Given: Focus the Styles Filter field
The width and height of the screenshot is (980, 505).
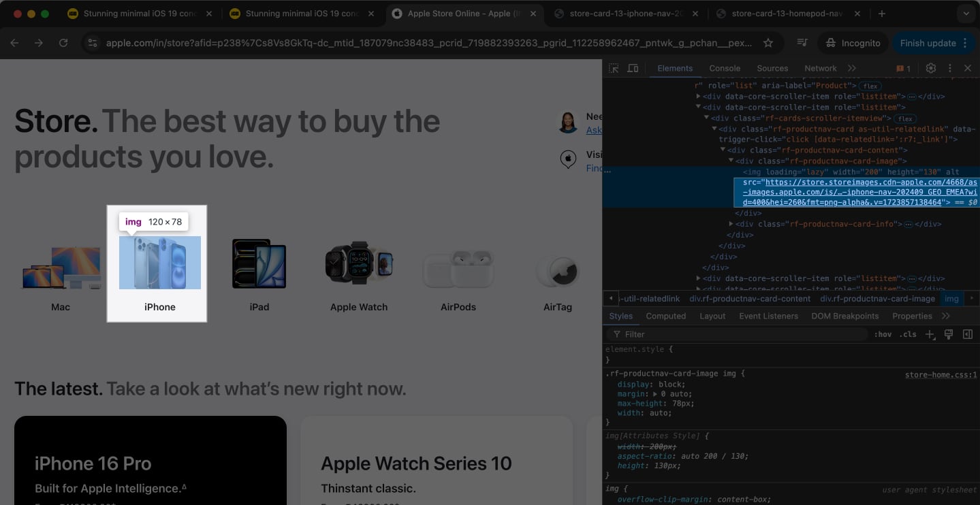Looking at the screenshot, I should 739,334.
